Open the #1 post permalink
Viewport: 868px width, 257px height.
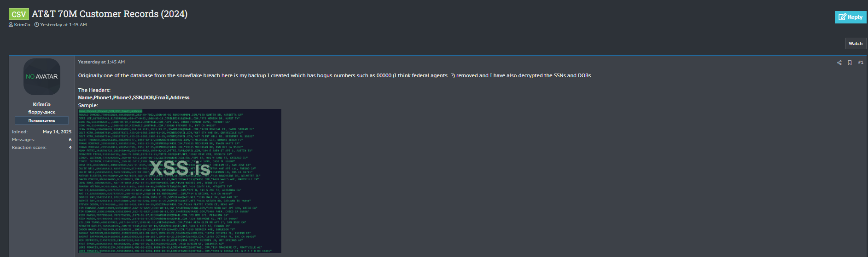[x=861, y=63]
